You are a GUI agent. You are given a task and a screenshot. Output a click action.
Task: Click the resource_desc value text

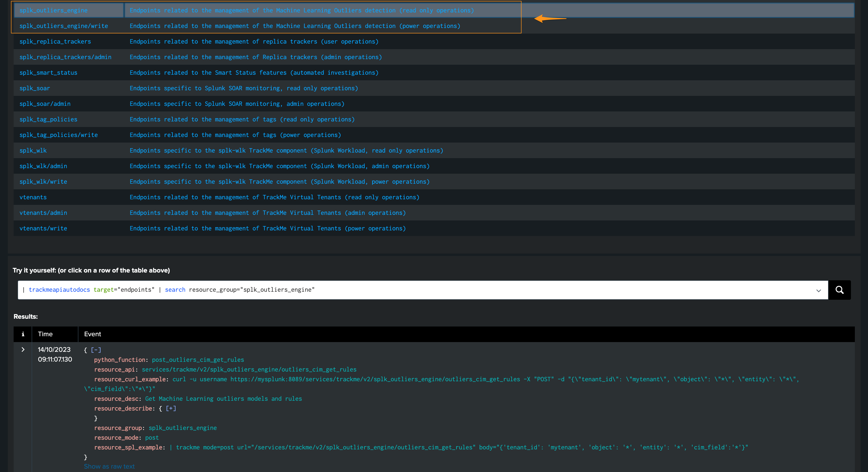point(223,399)
